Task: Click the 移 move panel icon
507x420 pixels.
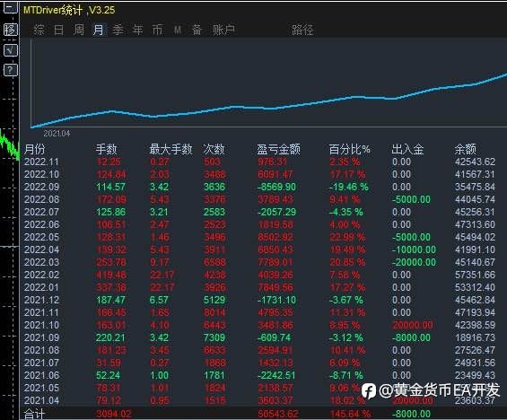Action: (x=10, y=30)
